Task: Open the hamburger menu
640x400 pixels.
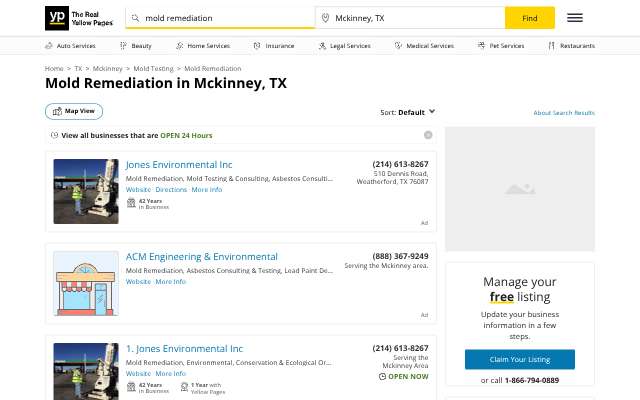Action: pyautogui.click(x=575, y=18)
